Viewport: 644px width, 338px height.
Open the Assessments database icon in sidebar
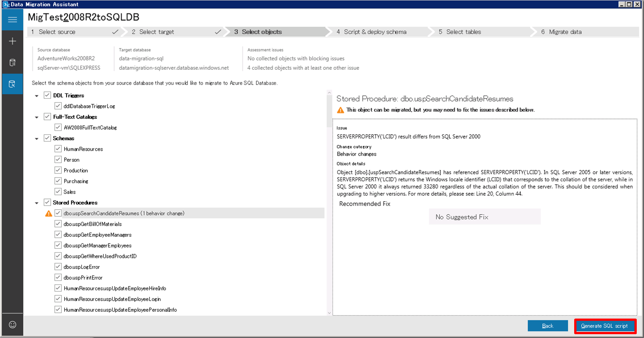tap(12, 62)
